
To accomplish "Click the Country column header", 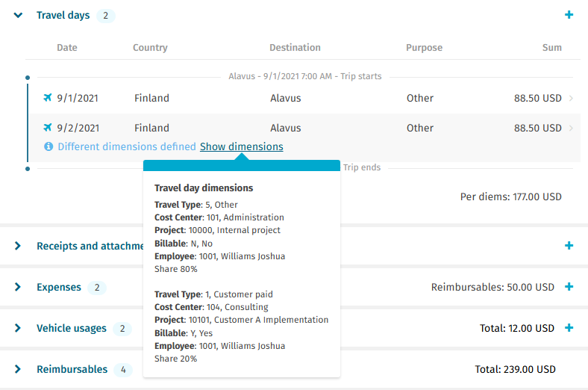I will pyautogui.click(x=150, y=48).
